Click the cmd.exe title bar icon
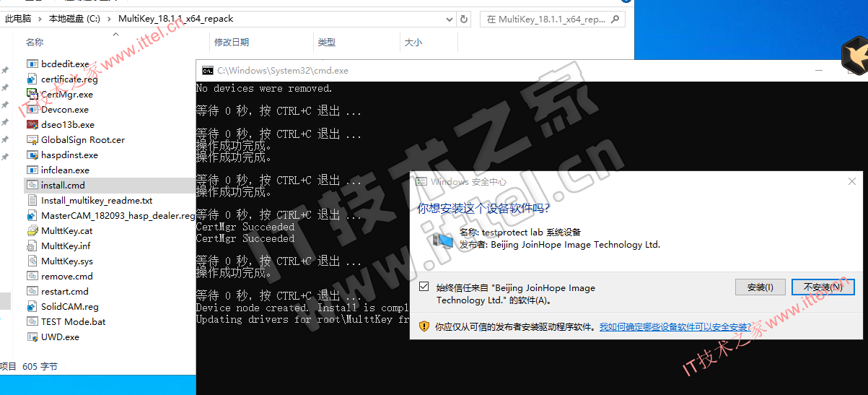Image resolution: width=868 pixels, height=395 pixels. coord(207,71)
